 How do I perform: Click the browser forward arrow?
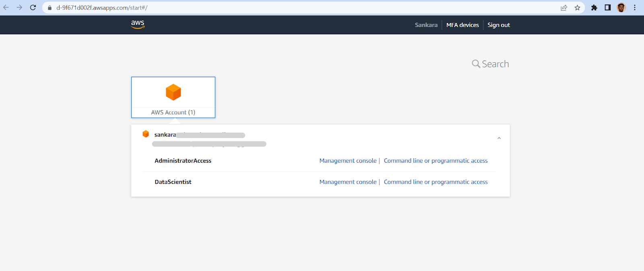tap(19, 8)
